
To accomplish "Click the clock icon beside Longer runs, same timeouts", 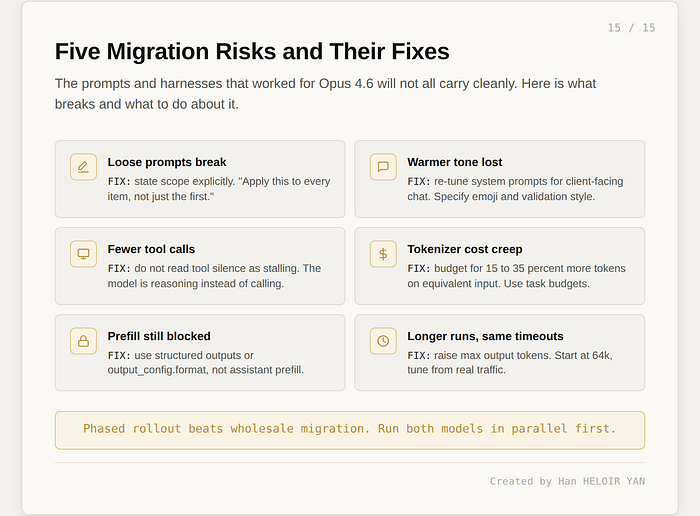I will [383, 341].
